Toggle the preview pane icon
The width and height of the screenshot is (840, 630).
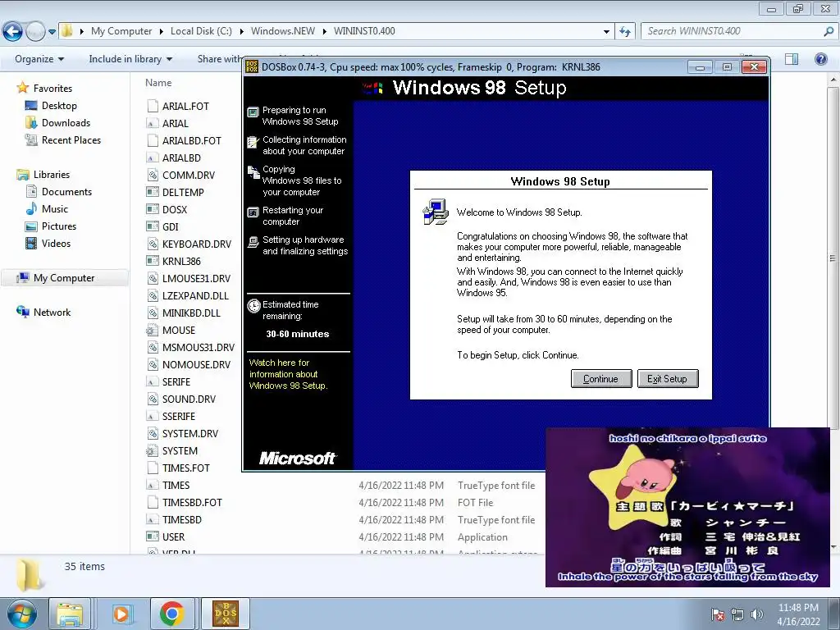click(x=792, y=59)
